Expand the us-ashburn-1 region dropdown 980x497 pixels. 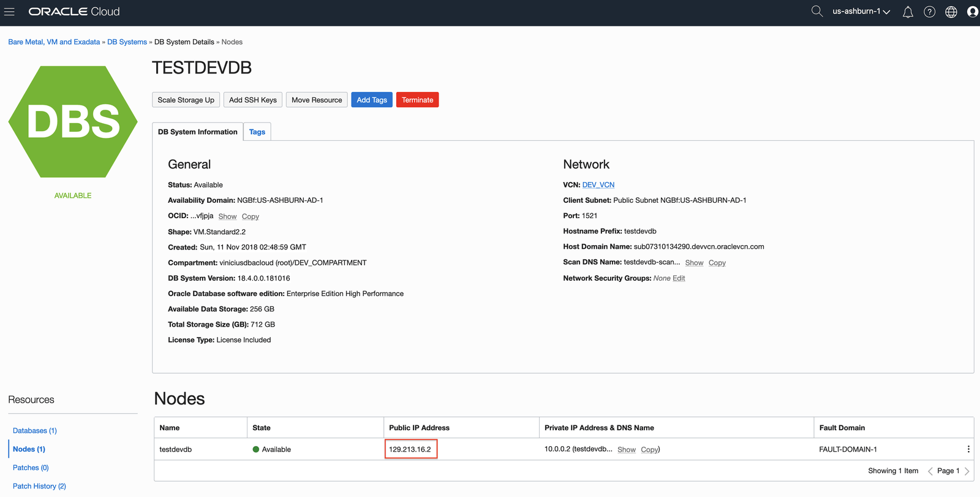tap(861, 12)
